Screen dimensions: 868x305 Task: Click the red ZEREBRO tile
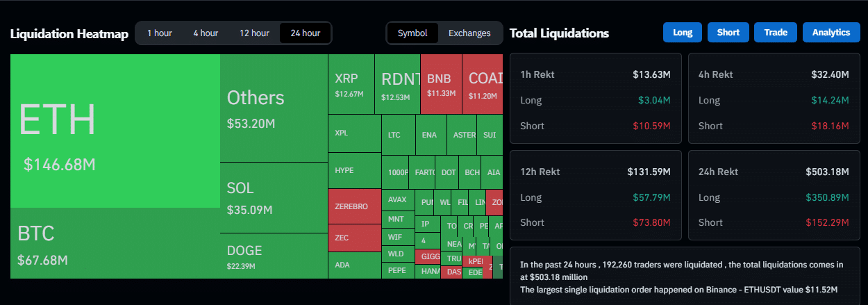(354, 206)
